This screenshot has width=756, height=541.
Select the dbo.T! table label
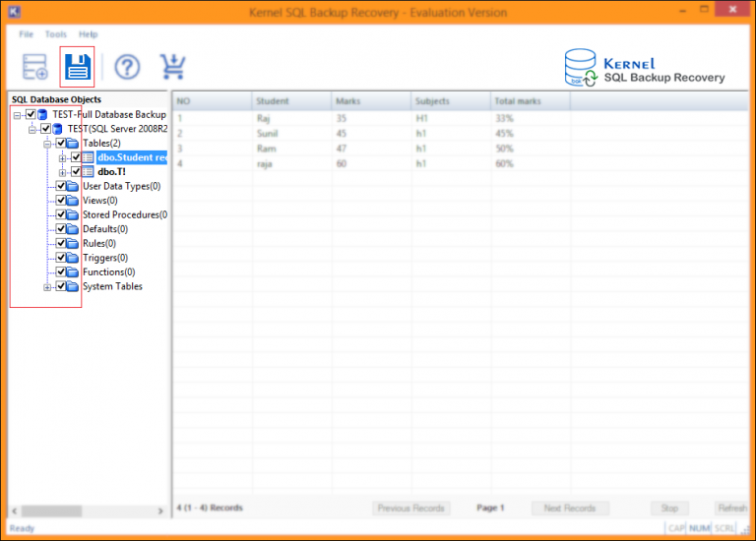111,172
